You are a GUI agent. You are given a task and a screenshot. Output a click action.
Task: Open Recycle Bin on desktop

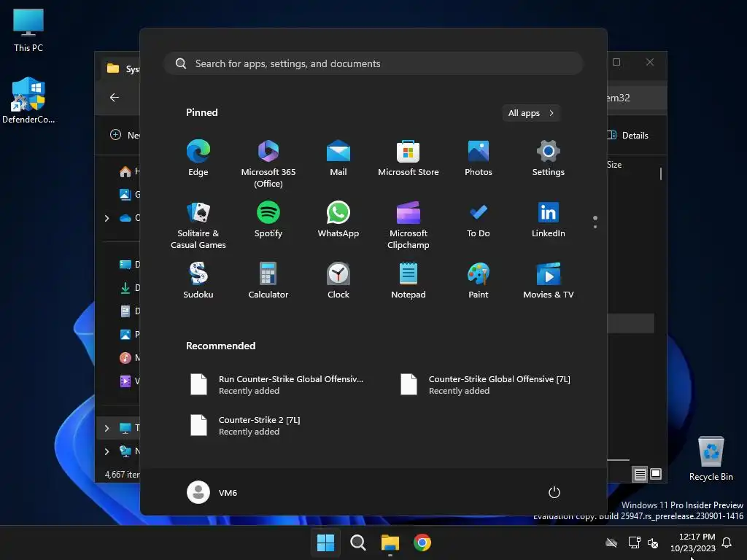point(711,459)
